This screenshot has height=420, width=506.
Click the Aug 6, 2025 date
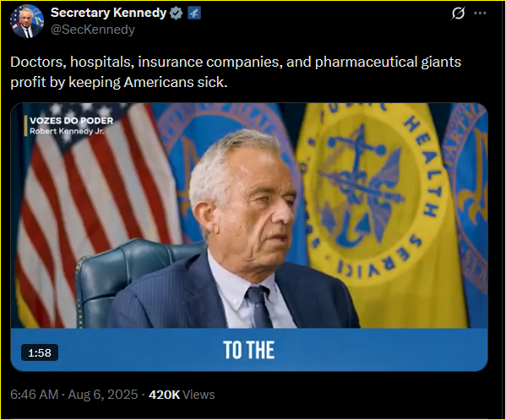click(103, 395)
